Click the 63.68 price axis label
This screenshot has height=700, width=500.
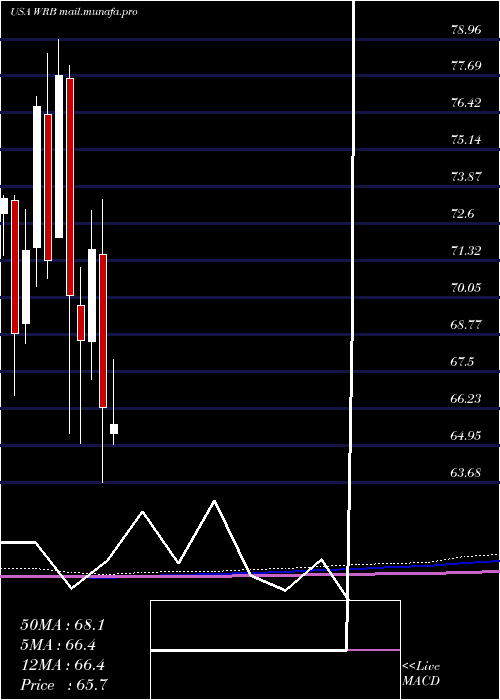tap(466, 472)
